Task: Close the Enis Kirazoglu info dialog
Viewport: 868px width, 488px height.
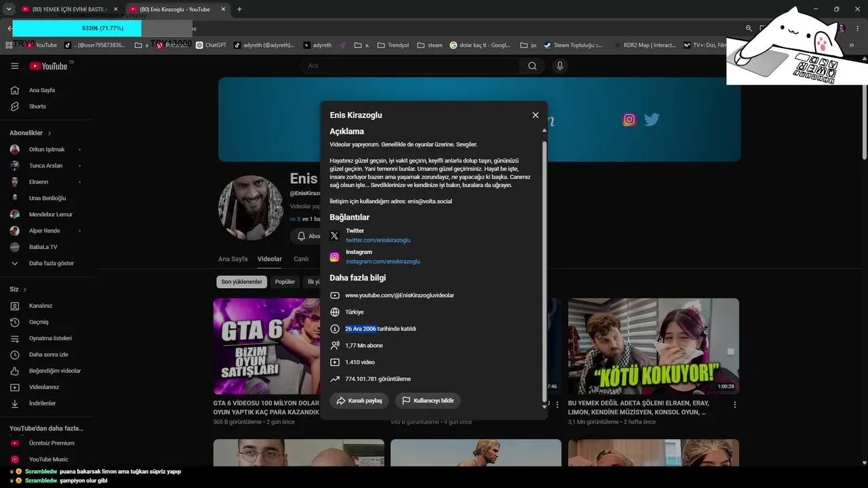Action: click(536, 115)
